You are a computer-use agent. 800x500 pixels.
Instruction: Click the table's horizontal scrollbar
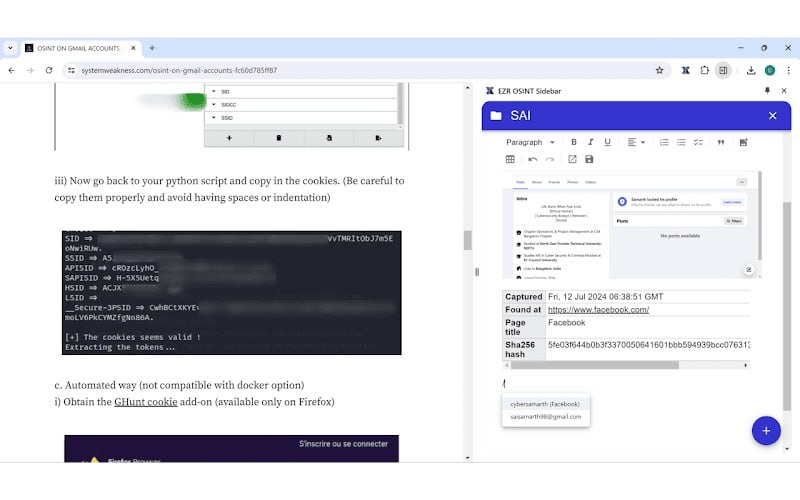click(x=594, y=365)
